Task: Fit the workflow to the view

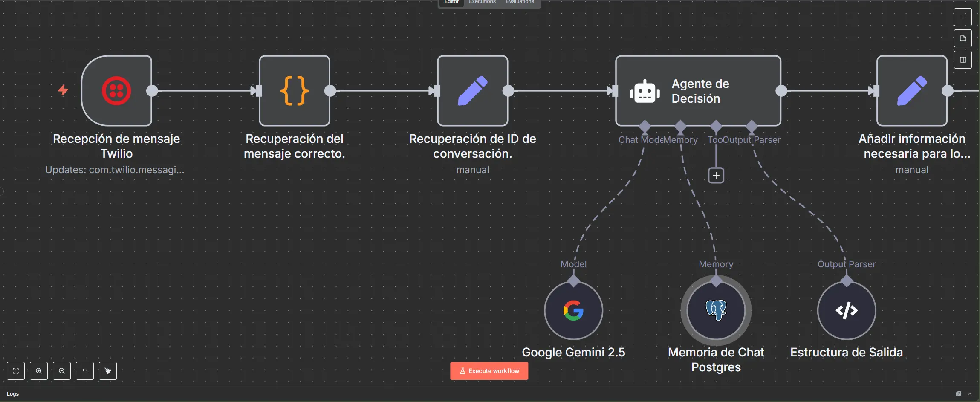Action: coord(16,371)
